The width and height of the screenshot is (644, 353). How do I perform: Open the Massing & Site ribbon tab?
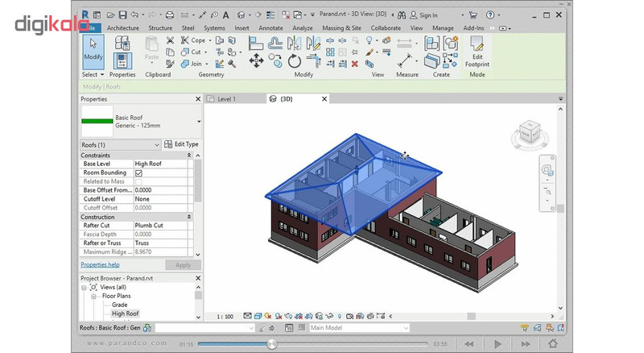pyautogui.click(x=341, y=28)
